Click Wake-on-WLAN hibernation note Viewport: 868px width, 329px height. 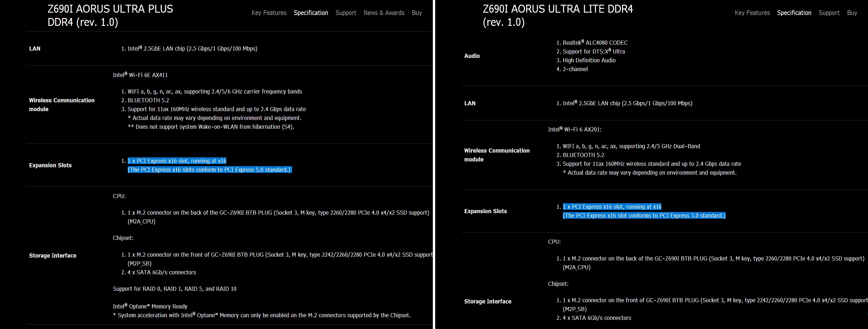click(x=211, y=127)
